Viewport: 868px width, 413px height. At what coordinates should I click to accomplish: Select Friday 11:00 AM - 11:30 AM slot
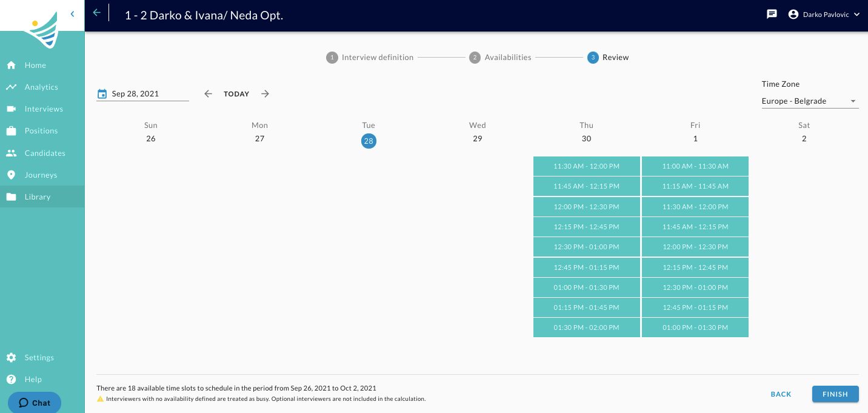tap(695, 166)
